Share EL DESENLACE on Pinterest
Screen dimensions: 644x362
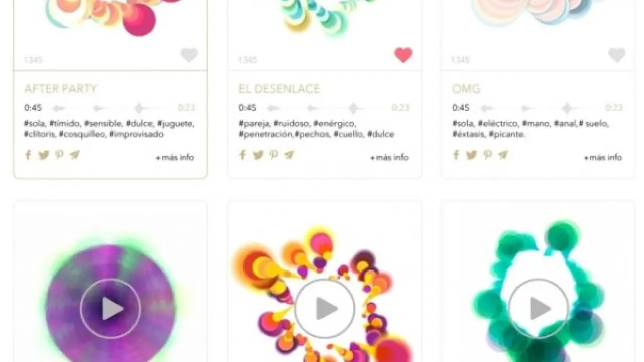coord(274,155)
